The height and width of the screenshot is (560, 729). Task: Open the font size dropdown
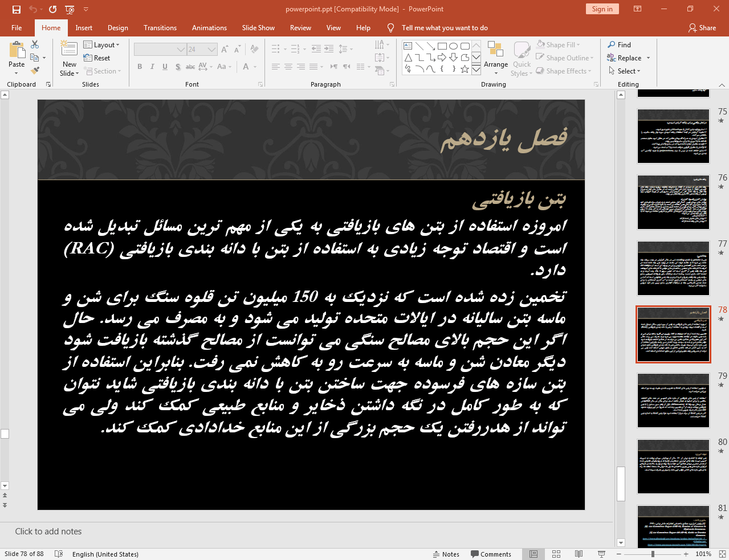coord(212,50)
